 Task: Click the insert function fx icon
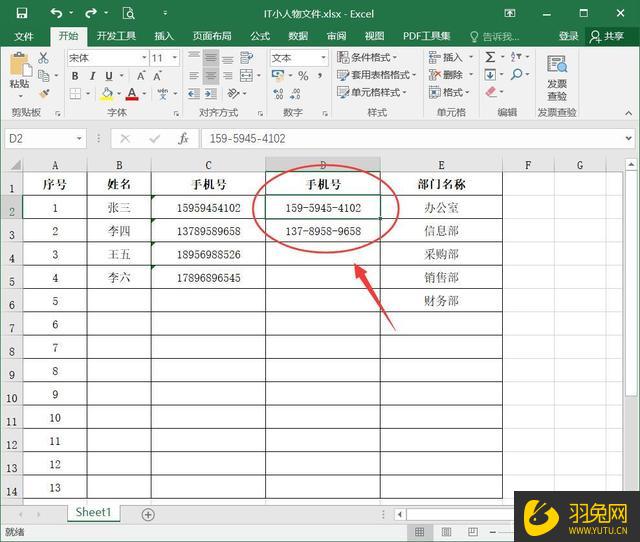[x=183, y=139]
